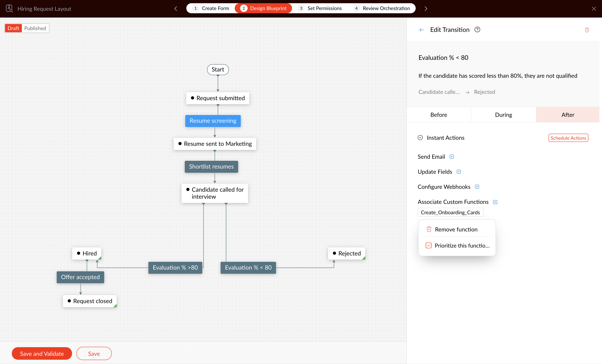The height and width of the screenshot is (364, 602).
Task: Select the Remove function menu item
Action: pos(456,229)
